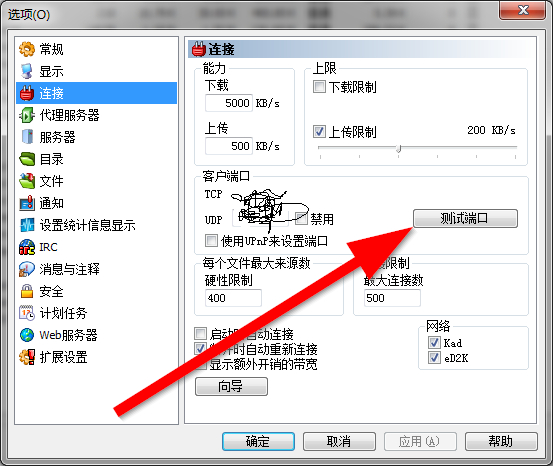Toggle 使用UPnP来设置端口 checkbox
This screenshot has width=553, height=466.
click(x=211, y=241)
